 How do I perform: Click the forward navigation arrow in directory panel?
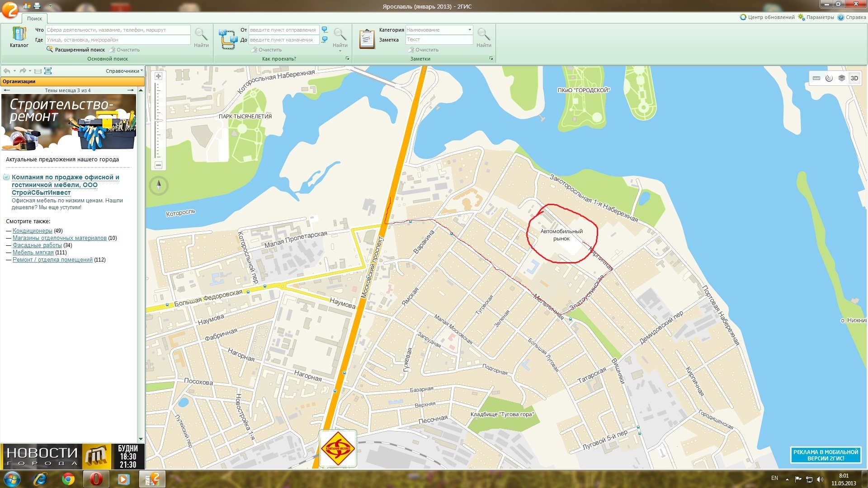point(23,71)
